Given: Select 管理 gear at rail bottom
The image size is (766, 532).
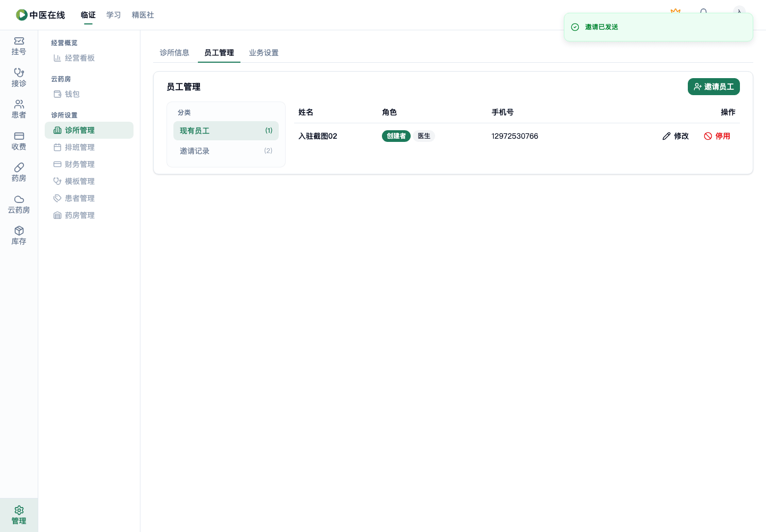Looking at the screenshot, I should (x=19, y=515).
